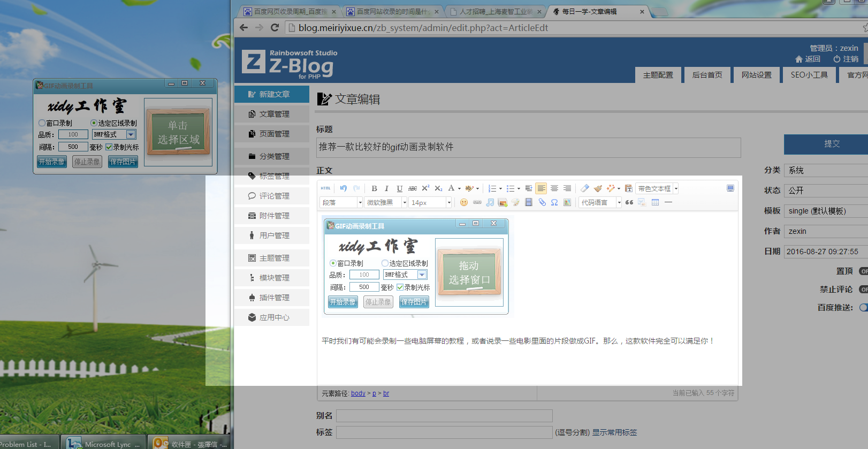Open Microsoft Lync from taskbar
868x449 pixels.
[103, 443]
